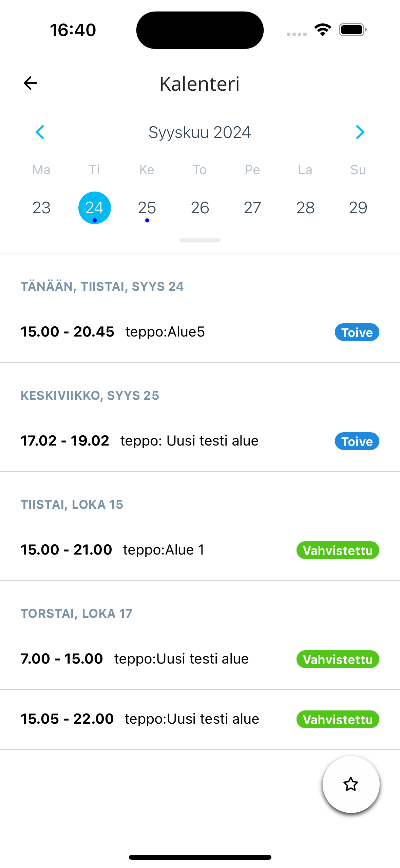Tap the battery status icon
The height and width of the screenshot is (868, 400).
click(353, 30)
